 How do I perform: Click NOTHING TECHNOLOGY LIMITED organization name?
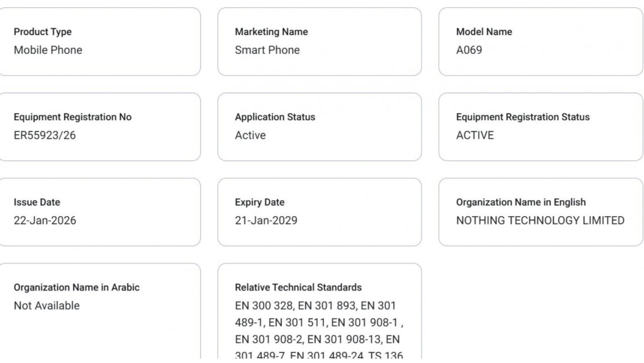(540, 220)
